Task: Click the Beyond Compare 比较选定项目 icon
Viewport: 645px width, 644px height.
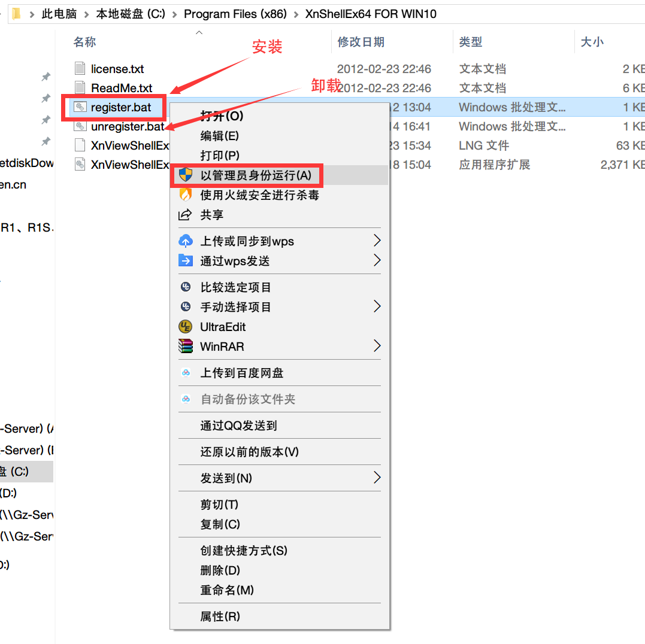Action: (x=186, y=287)
